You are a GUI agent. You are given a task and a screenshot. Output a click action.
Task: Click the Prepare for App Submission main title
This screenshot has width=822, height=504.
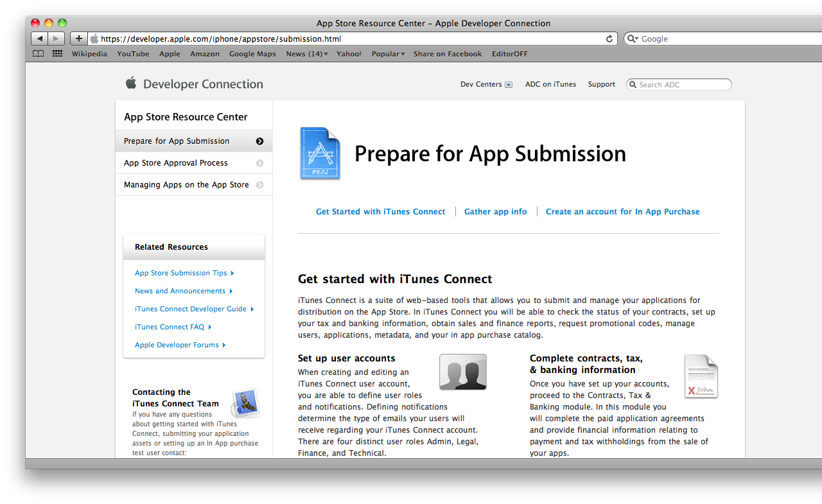pyautogui.click(x=490, y=153)
